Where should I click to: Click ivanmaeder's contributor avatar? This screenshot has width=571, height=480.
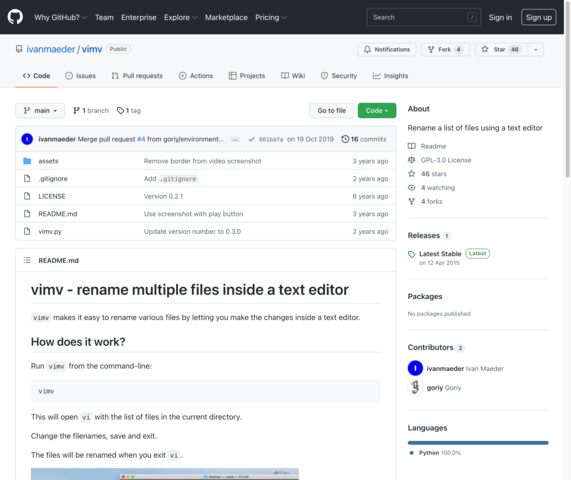pyautogui.click(x=415, y=368)
